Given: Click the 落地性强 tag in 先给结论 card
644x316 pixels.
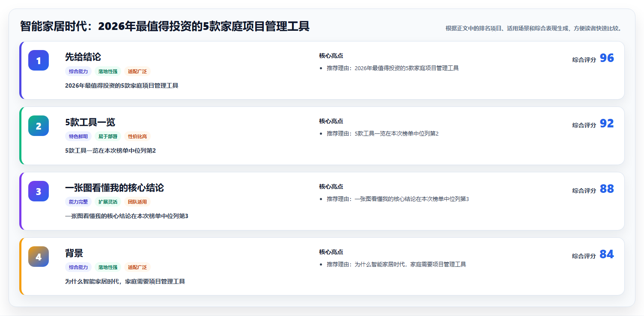Looking at the screenshot, I should point(108,71).
